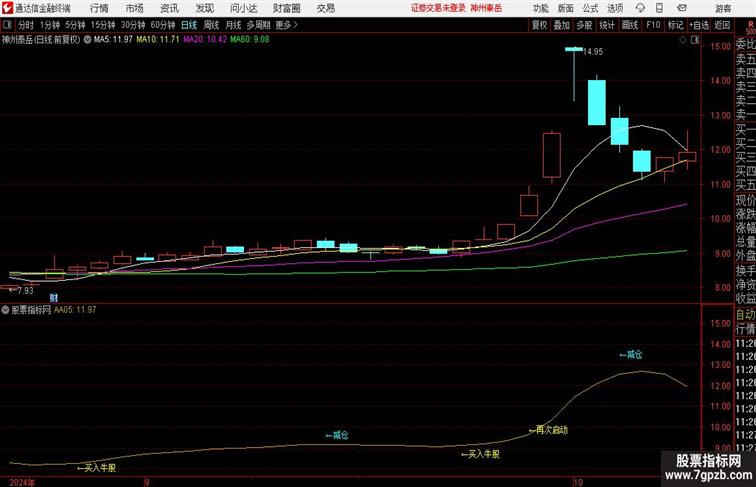
Task: Click the 财 marker icon on the chart
Action: (54, 298)
